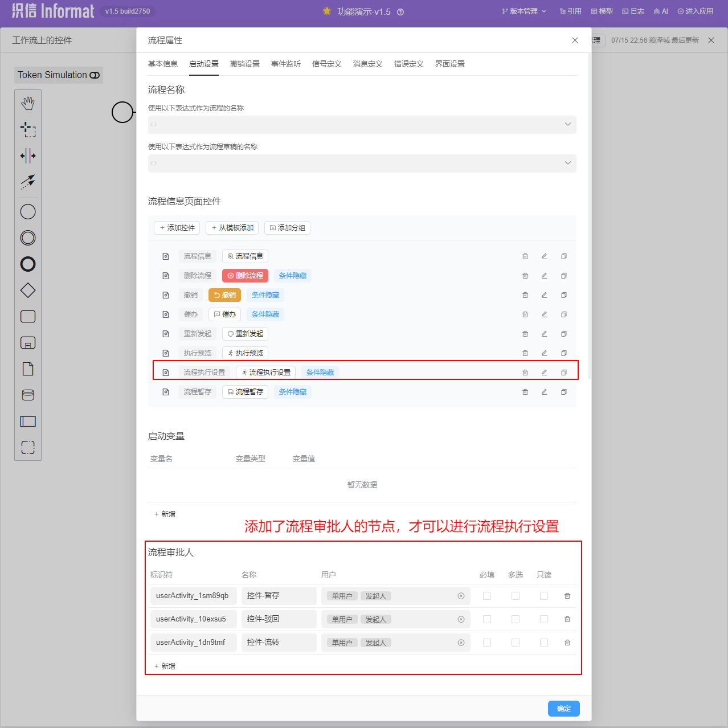Expand the process name expression dropdown
This screenshot has width=728, height=728.
[x=567, y=125]
